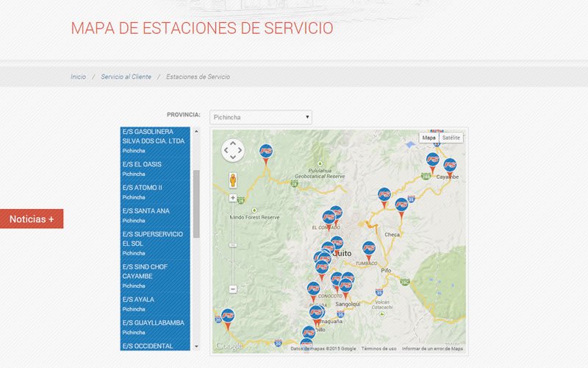Click the Street View pegman icon
588x368 pixels.
click(x=233, y=180)
